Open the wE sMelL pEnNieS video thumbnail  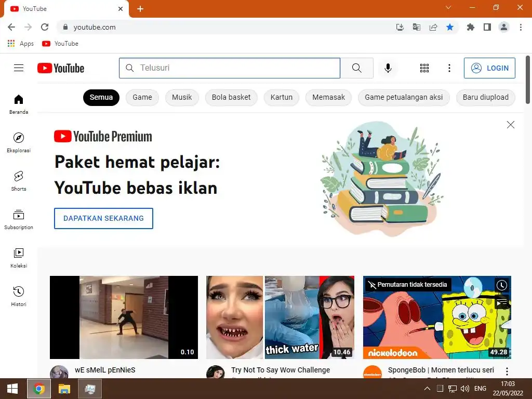pyautogui.click(x=124, y=317)
